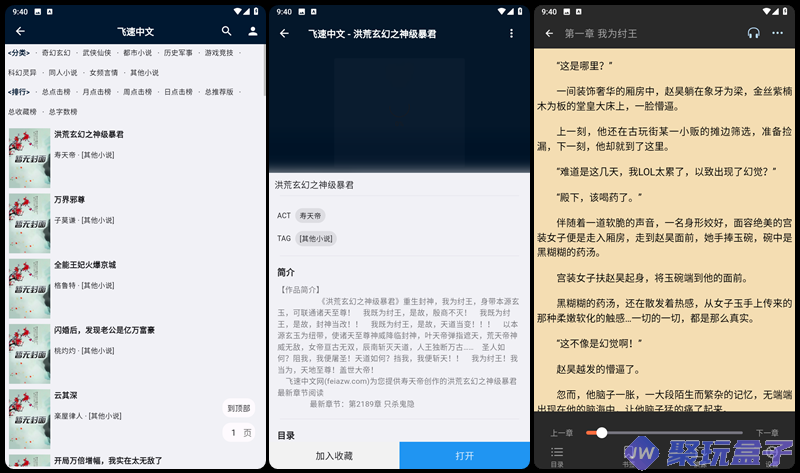
Task: Tap author line 子莫谦 · [其他小说]
Action: tap(84, 220)
